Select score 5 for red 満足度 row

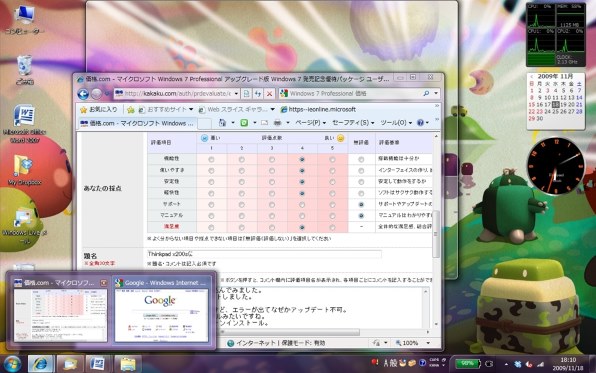click(x=332, y=227)
